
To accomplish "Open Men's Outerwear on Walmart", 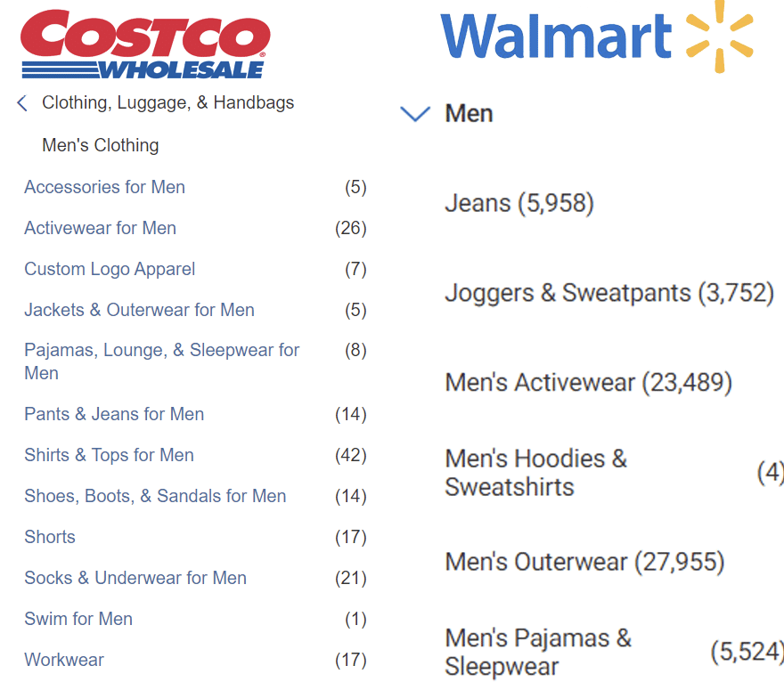I will (584, 562).
